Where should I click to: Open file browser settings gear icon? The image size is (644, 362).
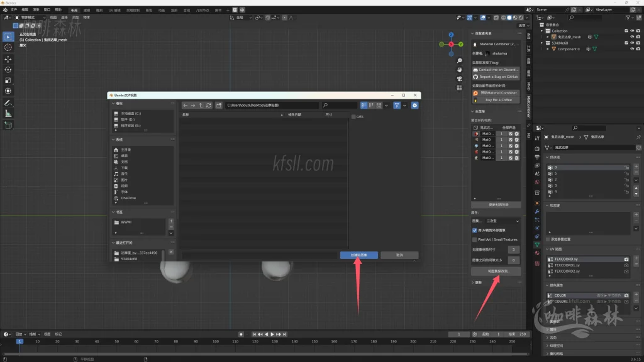click(x=414, y=106)
